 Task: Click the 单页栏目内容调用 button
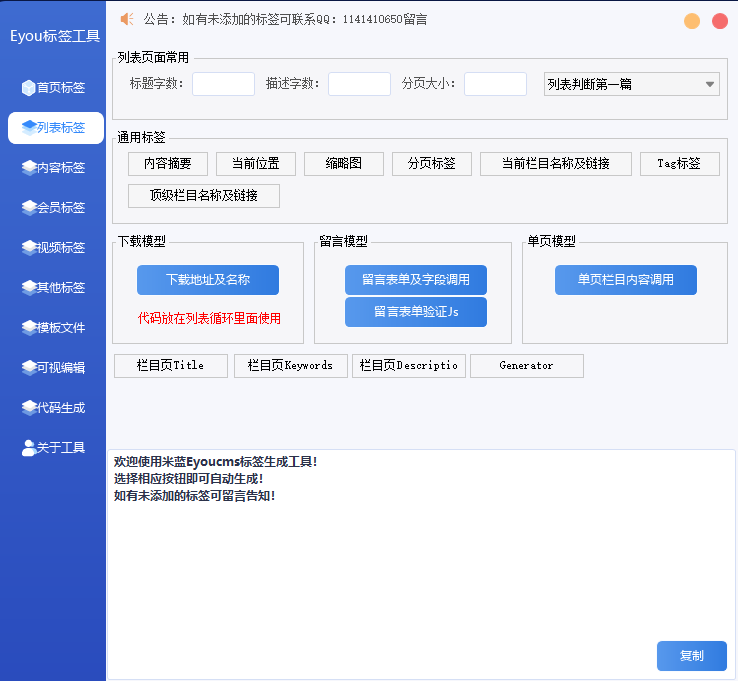(x=626, y=280)
